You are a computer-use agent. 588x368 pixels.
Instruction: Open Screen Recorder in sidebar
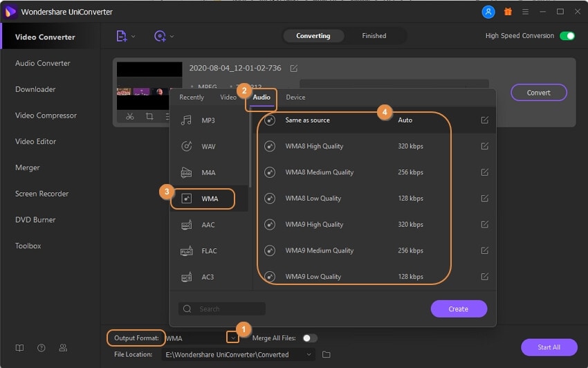tap(42, 194)
